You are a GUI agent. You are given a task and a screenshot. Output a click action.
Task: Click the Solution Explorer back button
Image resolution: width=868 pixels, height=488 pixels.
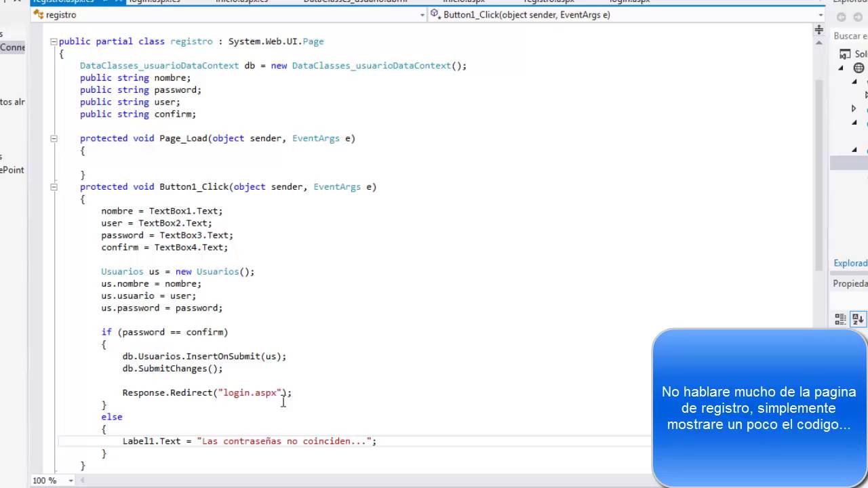[842, 17]
